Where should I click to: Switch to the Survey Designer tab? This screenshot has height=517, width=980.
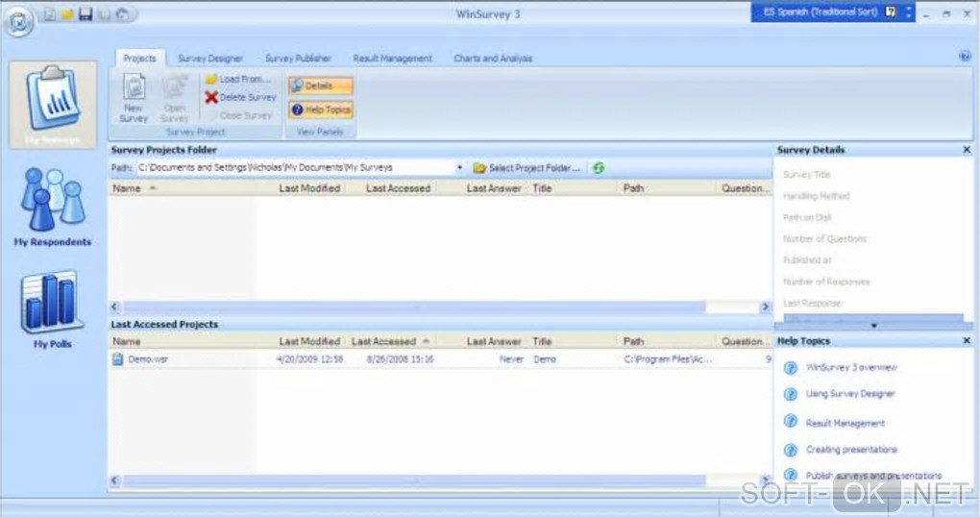(x=210, y=59)
